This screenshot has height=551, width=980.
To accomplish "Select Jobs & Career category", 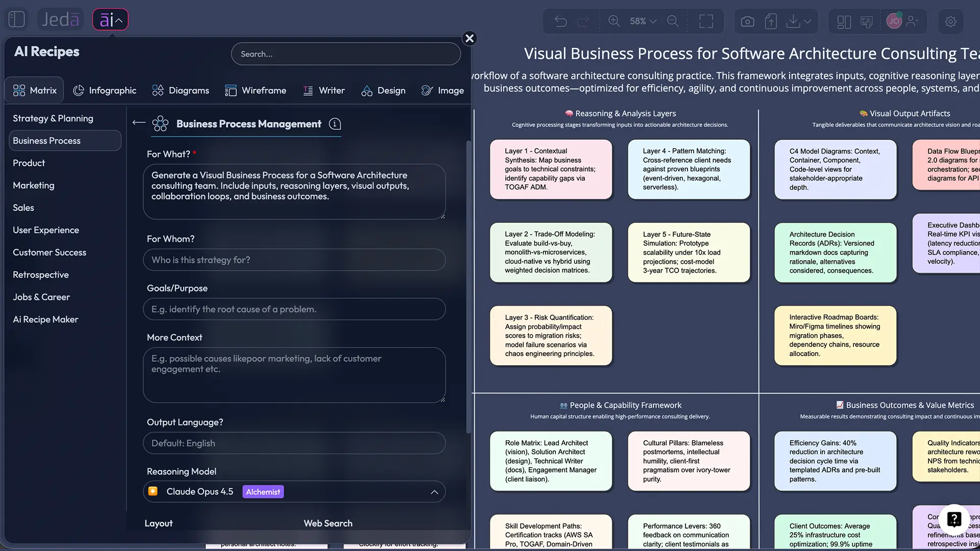I will pyautogui.click(x=41, y=297).
